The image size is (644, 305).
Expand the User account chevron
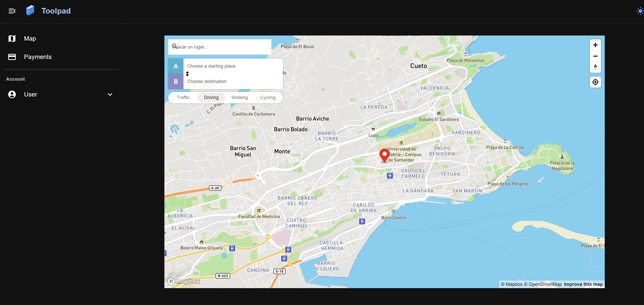(110, 94)
